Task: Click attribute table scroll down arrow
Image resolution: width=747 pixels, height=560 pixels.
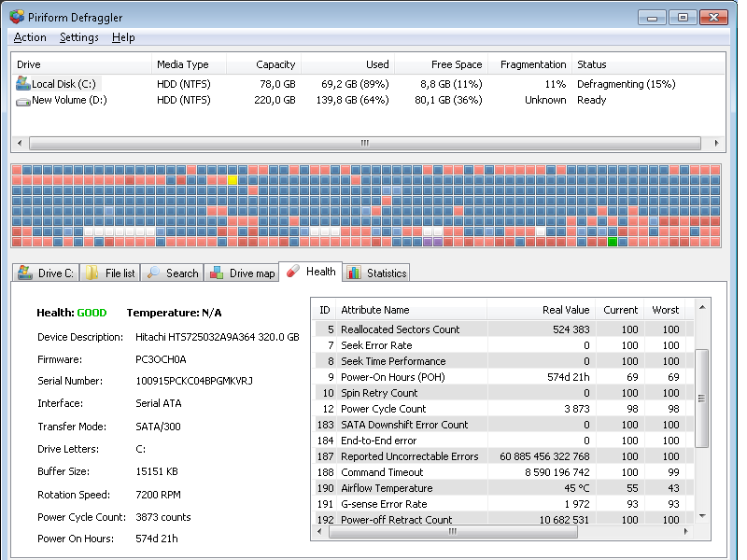Action: pos(702,516)
